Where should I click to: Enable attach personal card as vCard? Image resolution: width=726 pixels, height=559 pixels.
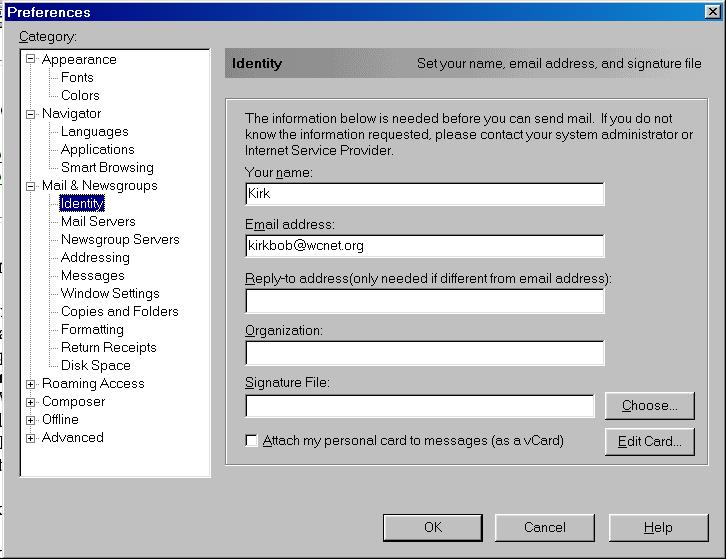click(252, 441)
